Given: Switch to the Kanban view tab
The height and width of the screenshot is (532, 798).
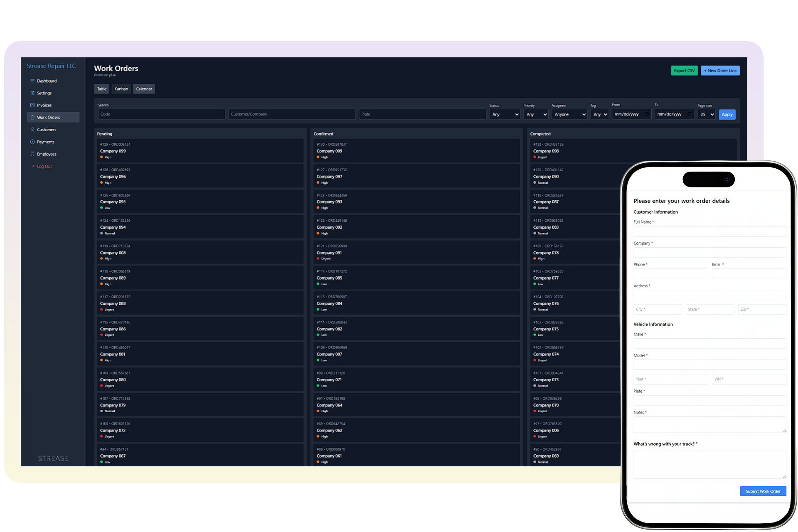Looking at the screenshot, I should click(121, 89).
